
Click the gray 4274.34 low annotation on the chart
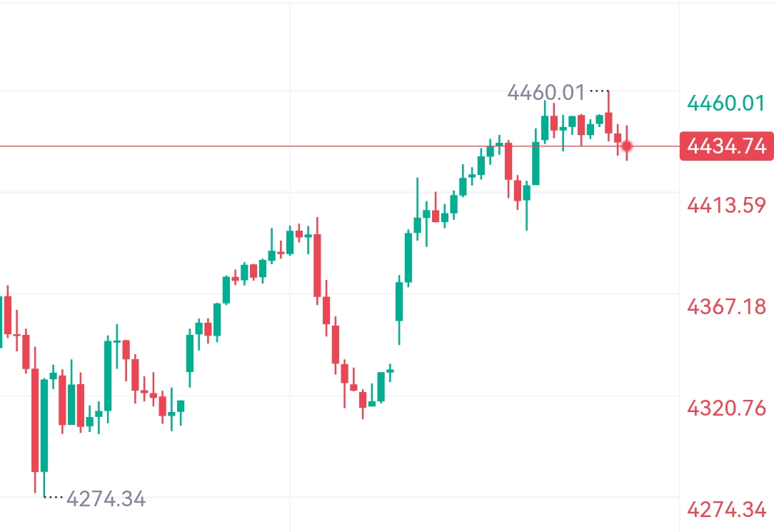pos(106,498)
